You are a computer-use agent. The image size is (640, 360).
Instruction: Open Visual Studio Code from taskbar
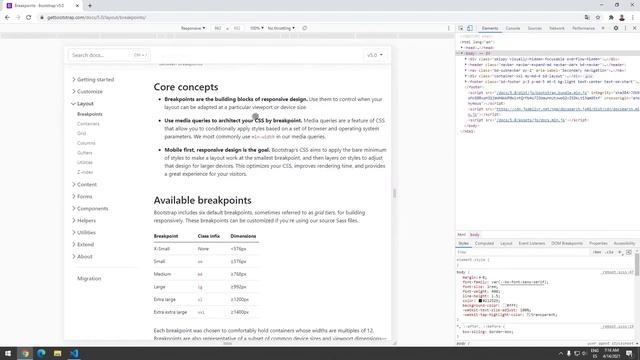coord(74,353)
